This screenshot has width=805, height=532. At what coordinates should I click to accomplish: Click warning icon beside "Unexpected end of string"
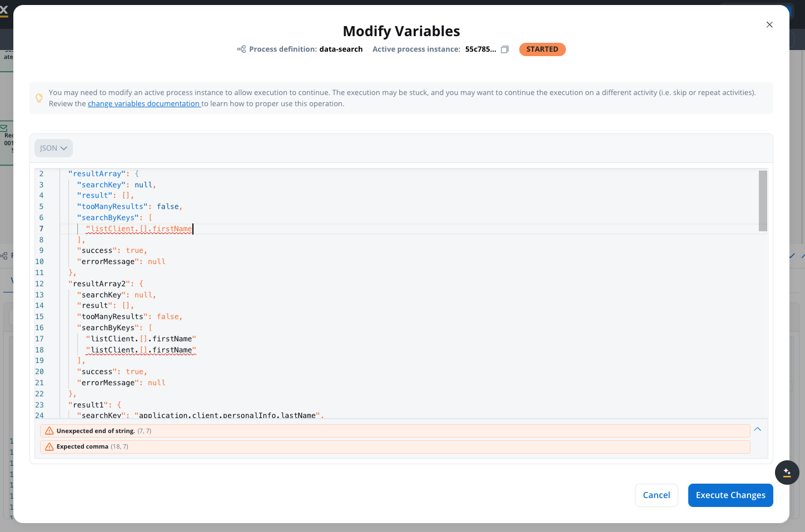click(49, 431)
